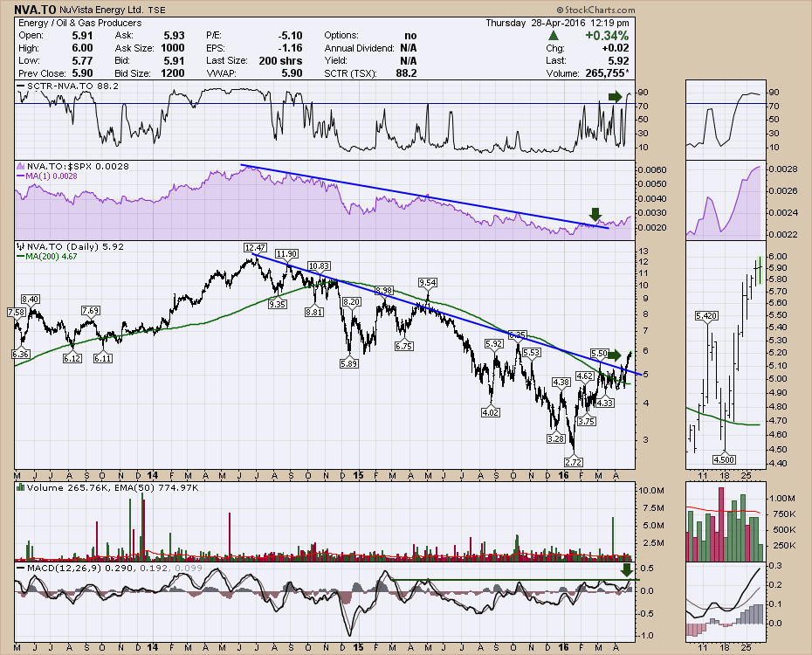
Task: Click the Thursday 28-Apr-2016 date stamp
Action: tap(535, 23)
